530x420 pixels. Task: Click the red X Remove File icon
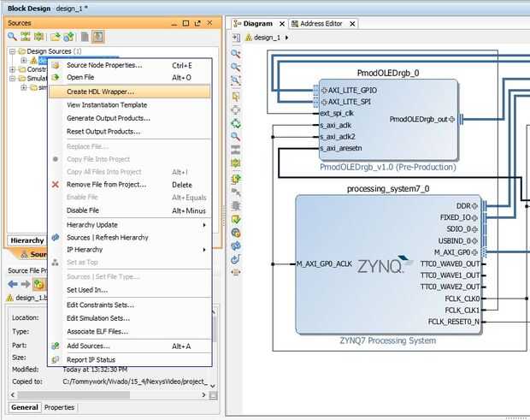click(56, 185)
